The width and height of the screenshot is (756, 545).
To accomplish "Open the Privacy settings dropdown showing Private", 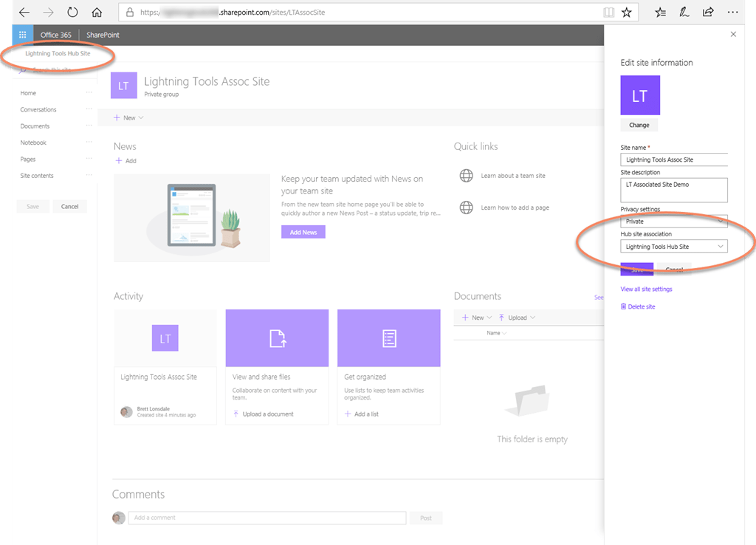I will (673, 221).
